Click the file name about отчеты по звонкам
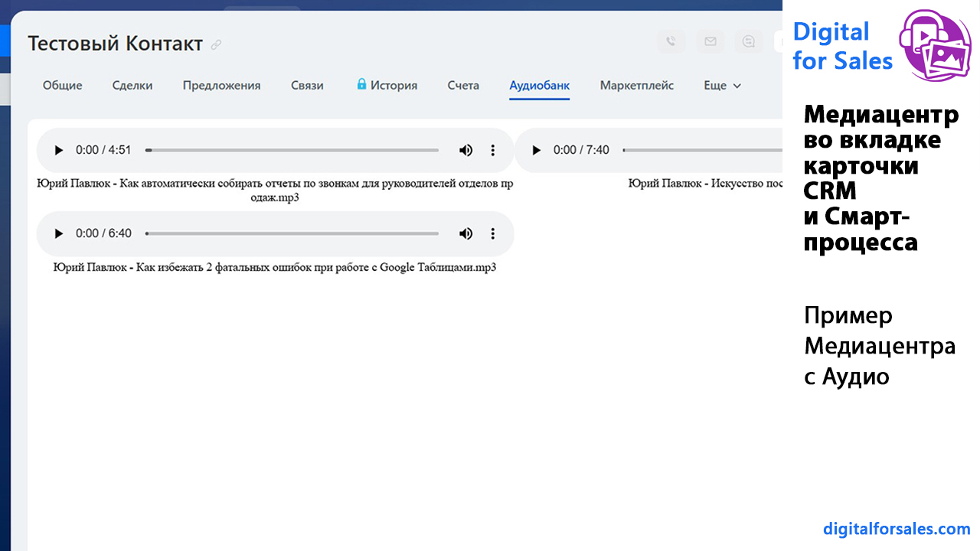Image resolution: width=980 pixels, height=551 pixels. click(275, 191)
